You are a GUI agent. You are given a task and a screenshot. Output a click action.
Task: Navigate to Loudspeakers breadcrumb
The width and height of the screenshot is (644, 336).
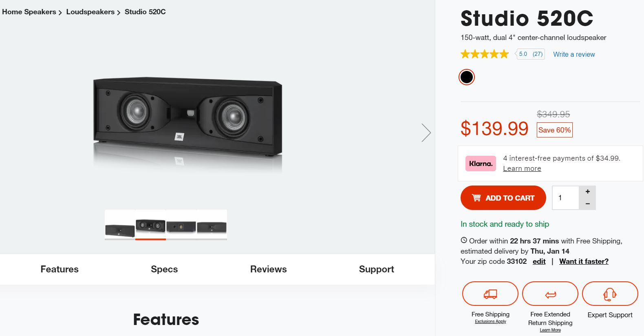pos(90,12)
